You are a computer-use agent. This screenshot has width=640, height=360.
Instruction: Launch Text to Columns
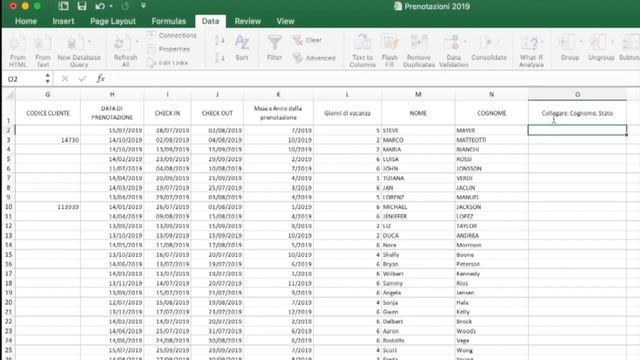point(362,51)
